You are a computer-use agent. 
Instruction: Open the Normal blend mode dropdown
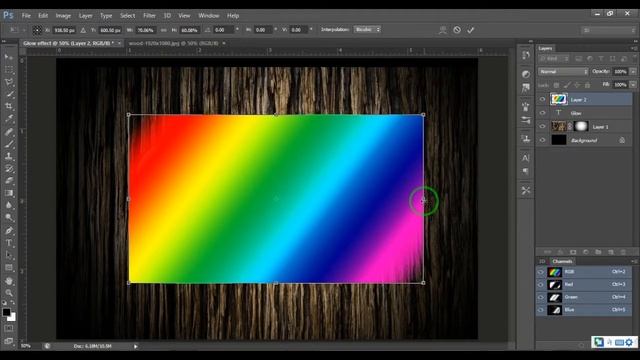(563, 71)
